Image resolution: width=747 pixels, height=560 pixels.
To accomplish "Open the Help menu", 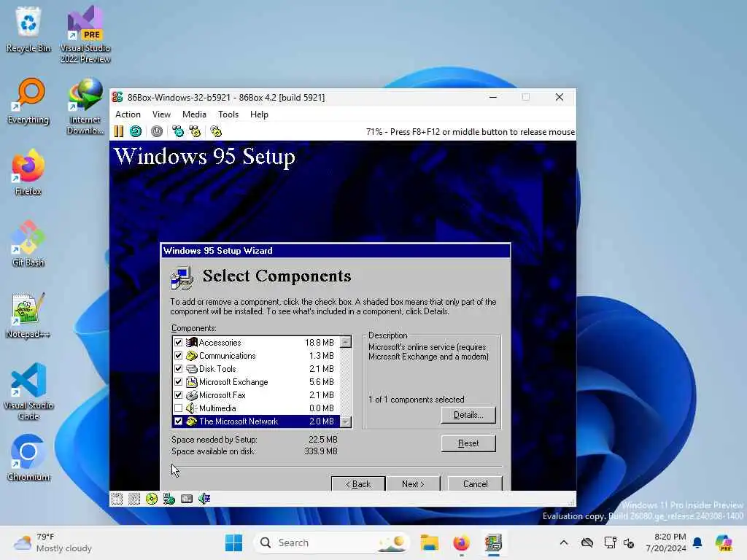I will click(259, 114).
